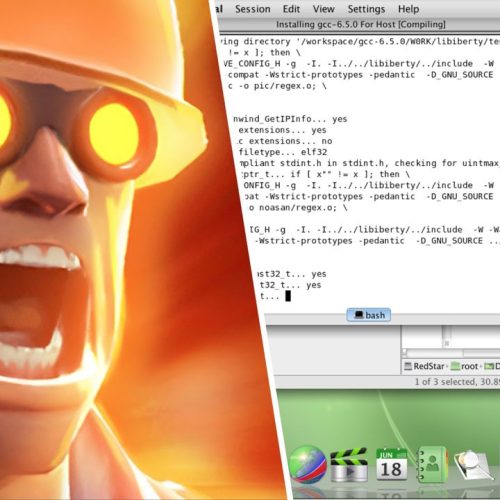Click the Installing gcc-6.5.0 title bar

(x=360, y=25)
